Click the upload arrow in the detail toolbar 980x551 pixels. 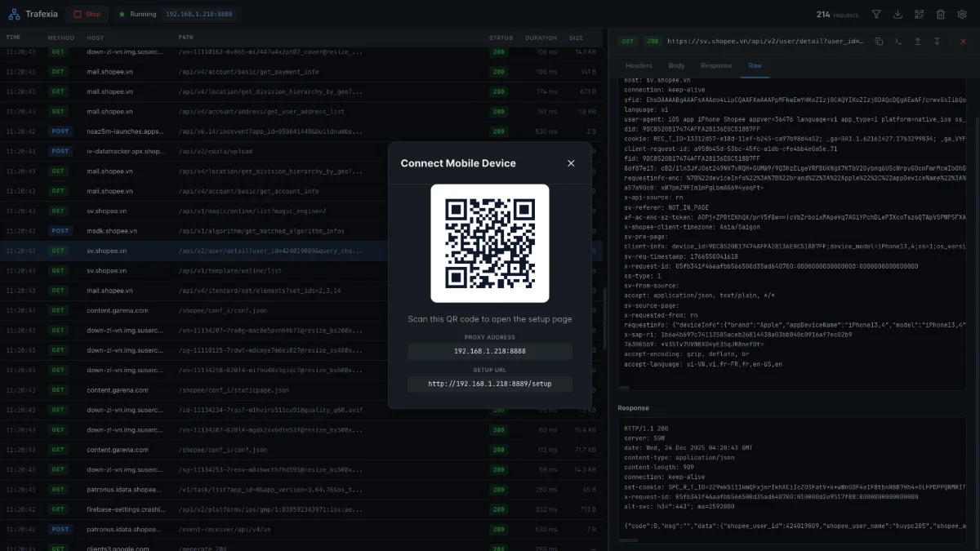(x=918, y=42)
